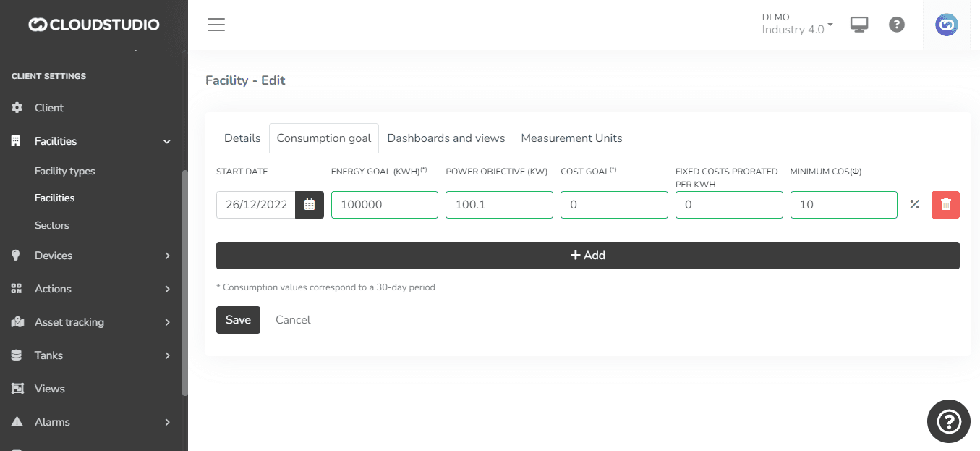980x451 pixels.
Task: Switch to the Details tab
Action: [x=242, y=138]
